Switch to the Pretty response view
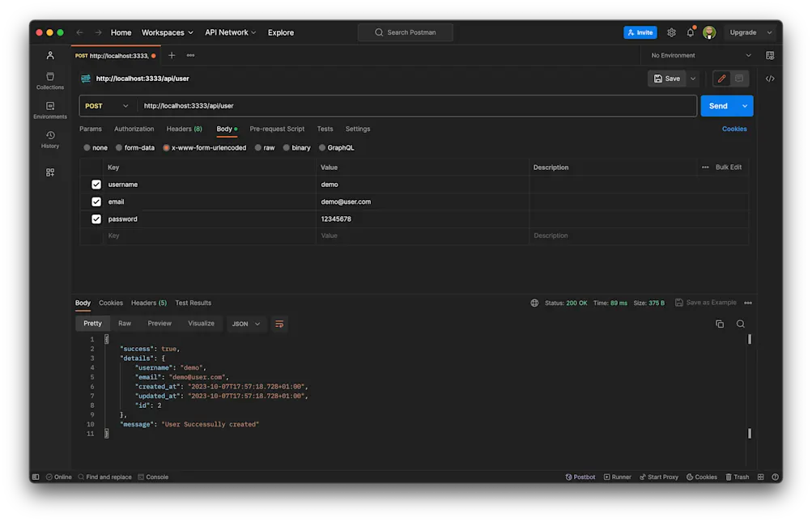The width and height of the screenshot is (812, 522). [91, 323]
